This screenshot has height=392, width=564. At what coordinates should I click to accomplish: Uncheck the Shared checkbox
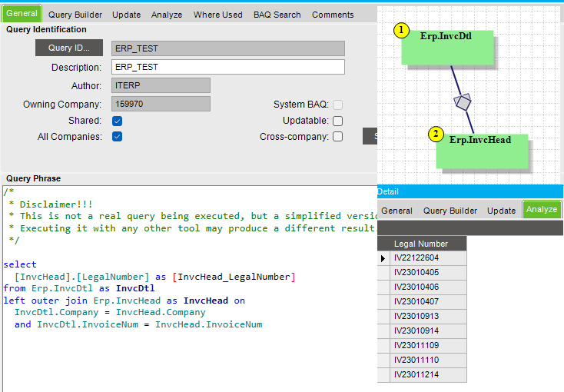point(118,121)
